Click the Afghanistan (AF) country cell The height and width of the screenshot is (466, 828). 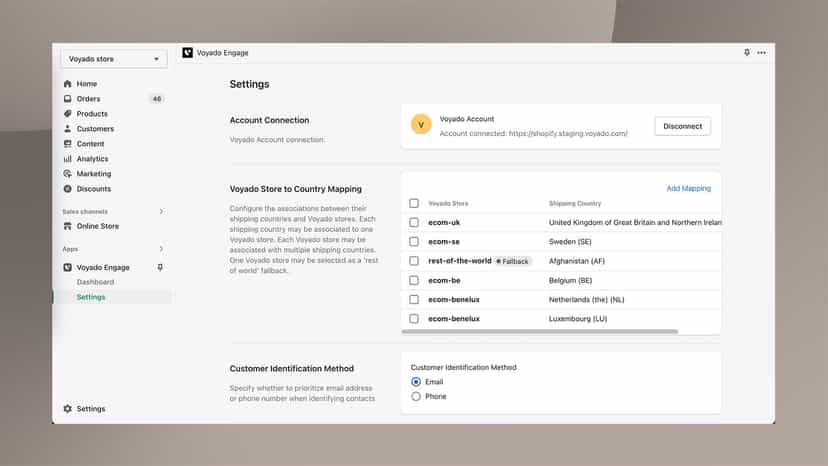point(577,261)
